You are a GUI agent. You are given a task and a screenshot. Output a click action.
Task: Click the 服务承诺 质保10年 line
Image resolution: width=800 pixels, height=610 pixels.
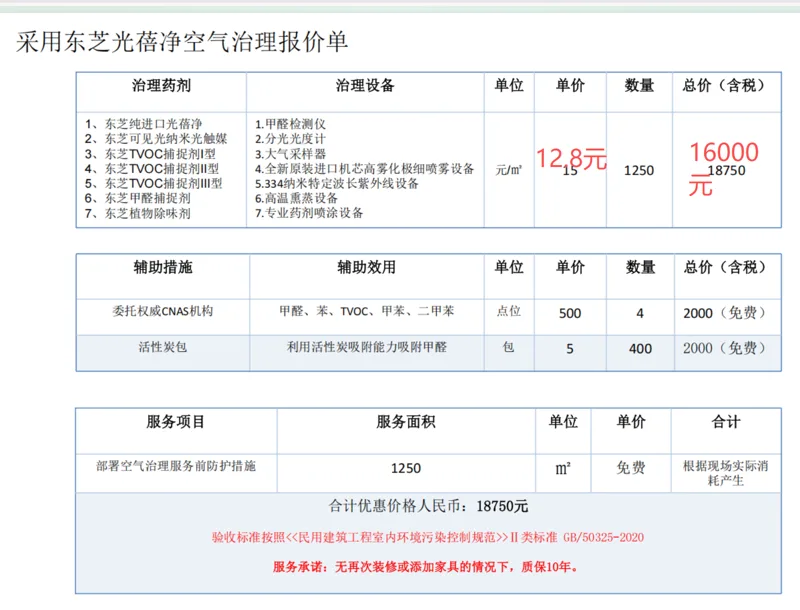click(x=425, y=567)
